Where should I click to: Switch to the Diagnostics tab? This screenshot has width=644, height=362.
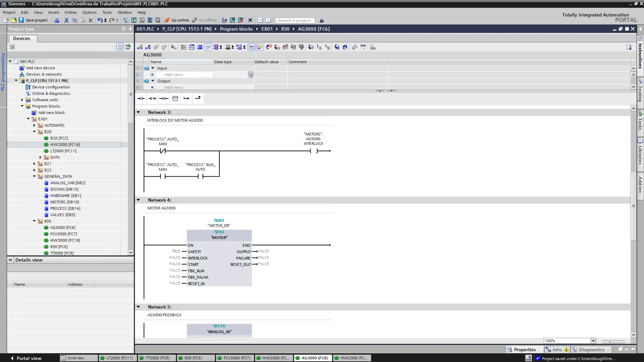tap(591, 349)
